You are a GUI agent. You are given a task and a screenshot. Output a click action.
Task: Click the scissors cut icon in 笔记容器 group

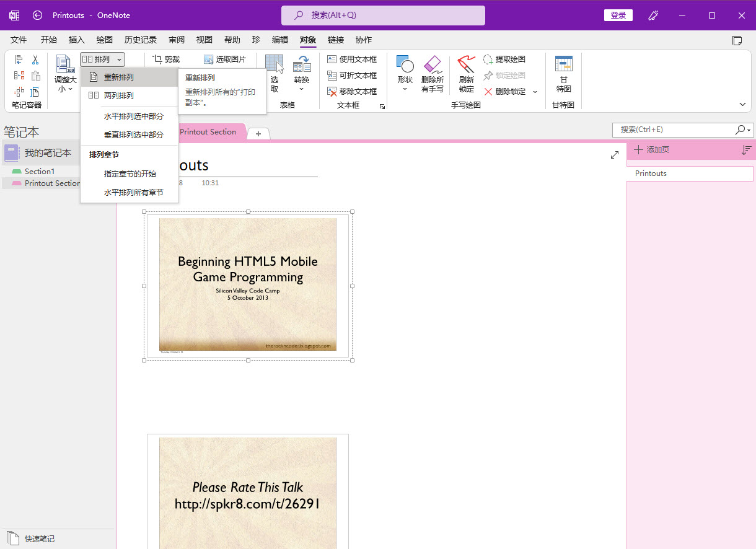(35, 59)
